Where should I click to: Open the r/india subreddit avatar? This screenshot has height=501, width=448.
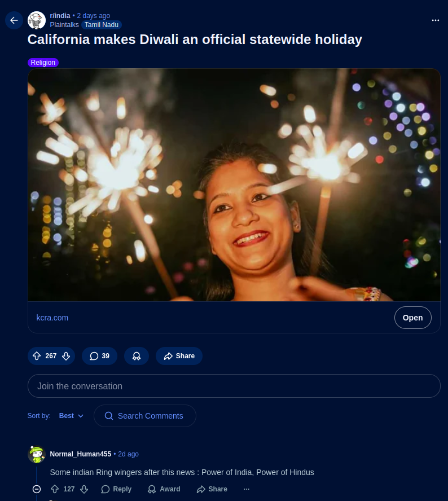(37, 20)
